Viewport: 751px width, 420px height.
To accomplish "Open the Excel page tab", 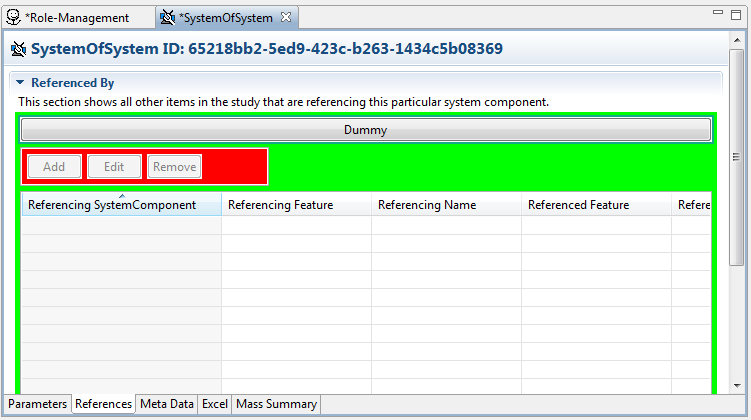I will (x=215, y=404).
